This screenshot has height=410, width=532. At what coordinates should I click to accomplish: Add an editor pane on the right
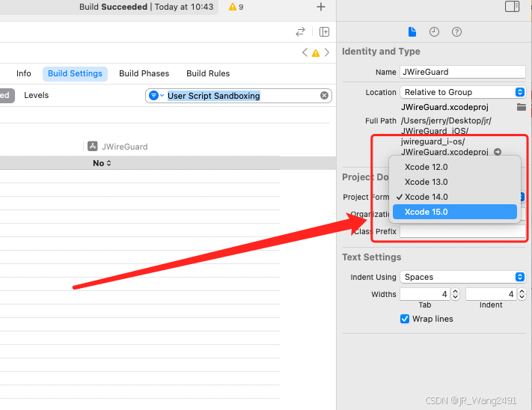click(324, 32)
